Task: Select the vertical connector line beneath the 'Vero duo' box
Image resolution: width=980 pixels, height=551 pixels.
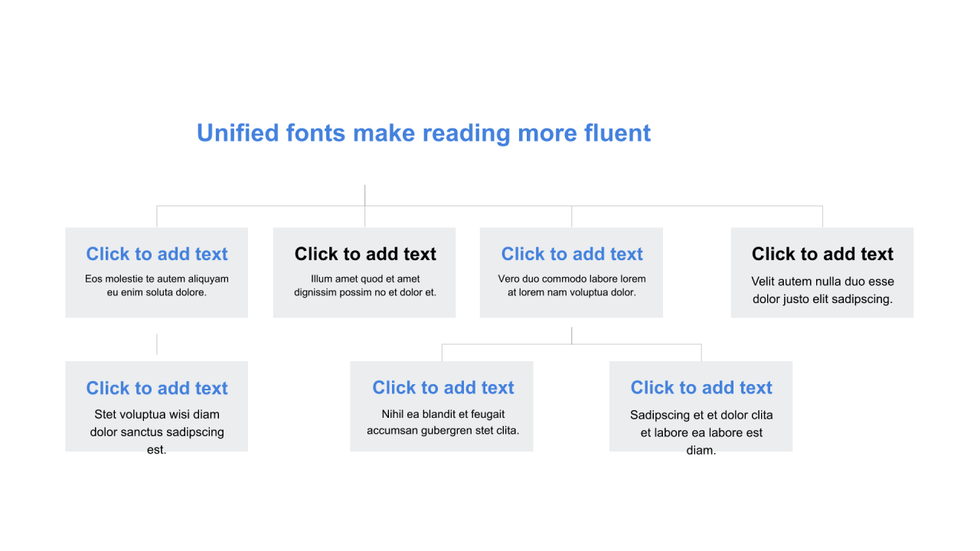Action: 572,335
